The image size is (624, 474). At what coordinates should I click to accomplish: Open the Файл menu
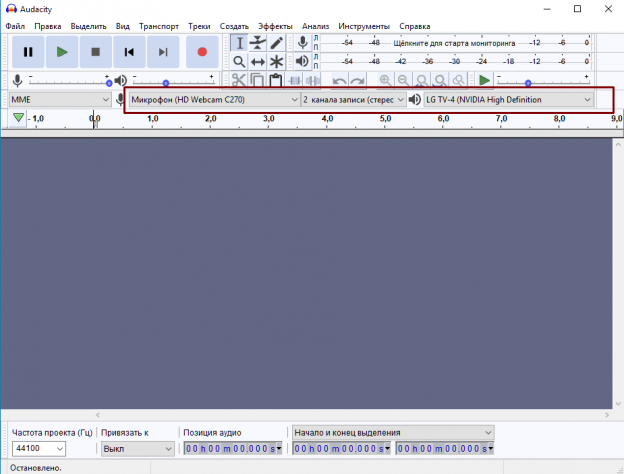tap(15, 26)
